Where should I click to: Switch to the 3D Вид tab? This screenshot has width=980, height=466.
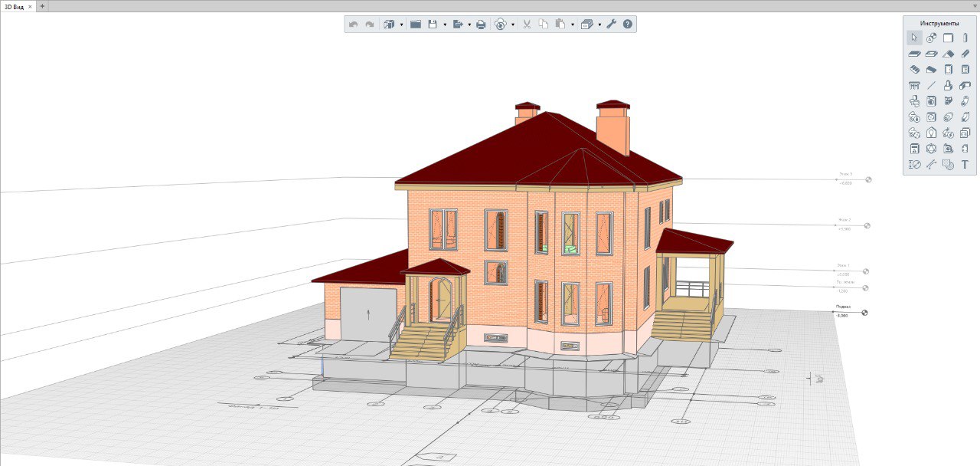pos(14,6)
